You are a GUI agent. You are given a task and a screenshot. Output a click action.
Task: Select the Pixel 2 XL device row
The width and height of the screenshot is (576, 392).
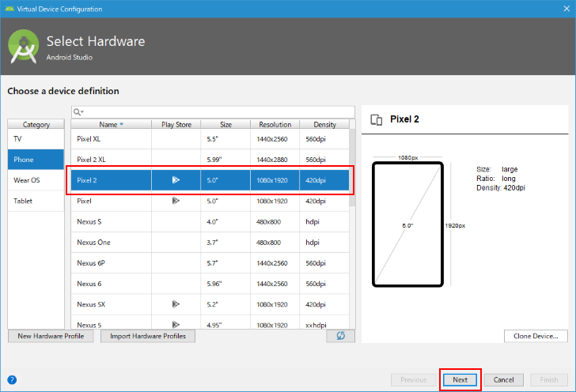tap(210, 160)
